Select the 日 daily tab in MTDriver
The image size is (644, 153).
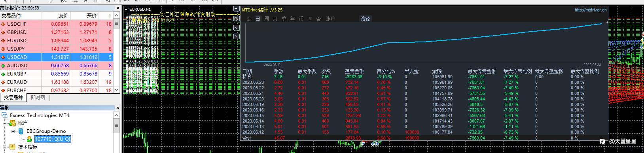point(258,19)
